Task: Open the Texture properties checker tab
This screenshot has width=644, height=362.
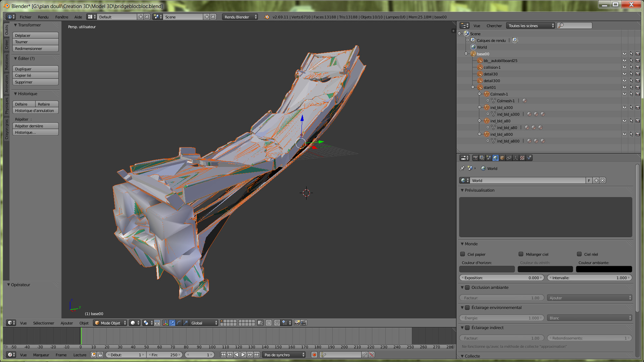Action: click(x=522, y=158)
